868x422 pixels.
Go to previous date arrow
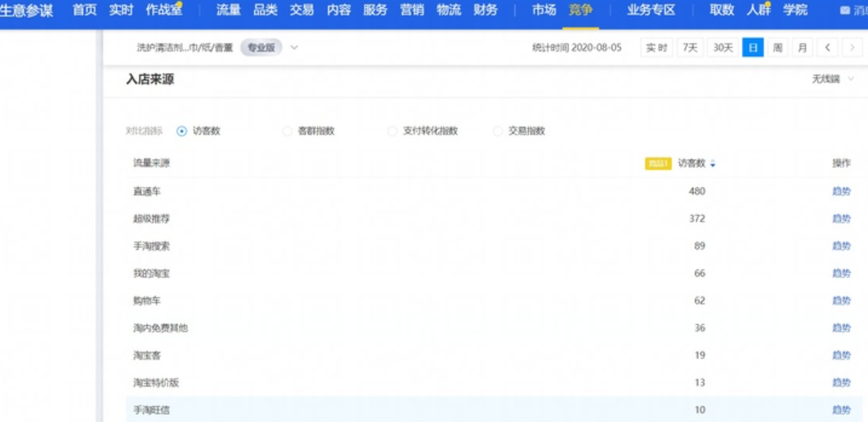click(x=827, y=48)
